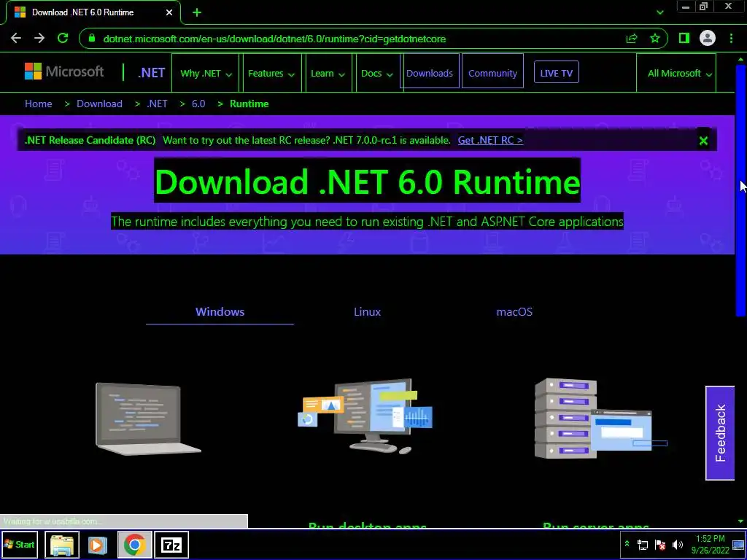The image size is (747, 560).
Task: Close the Download .NET 6.0 Runtime tab
Action: click(x=169, y=13)
